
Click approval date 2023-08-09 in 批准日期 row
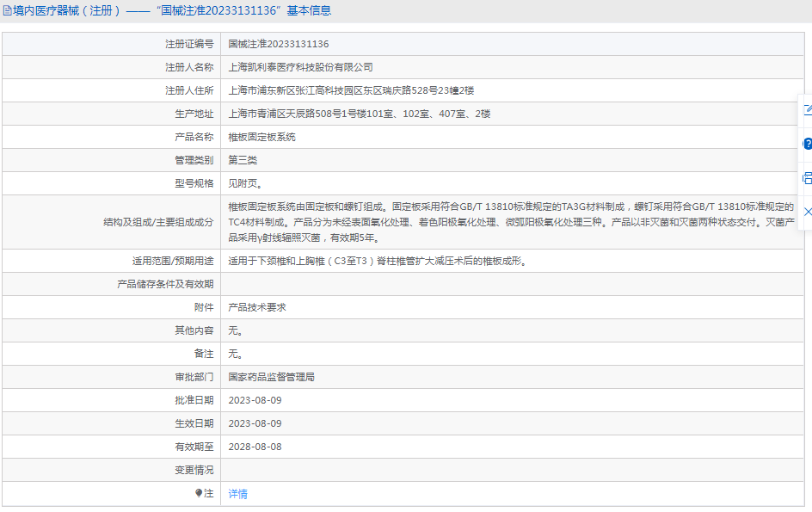pos(255,401)
